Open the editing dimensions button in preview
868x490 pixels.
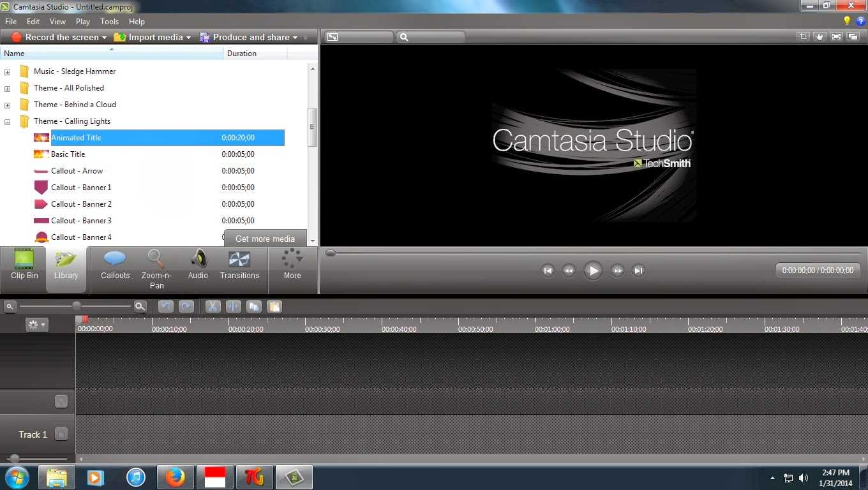[x=332, y=37]
